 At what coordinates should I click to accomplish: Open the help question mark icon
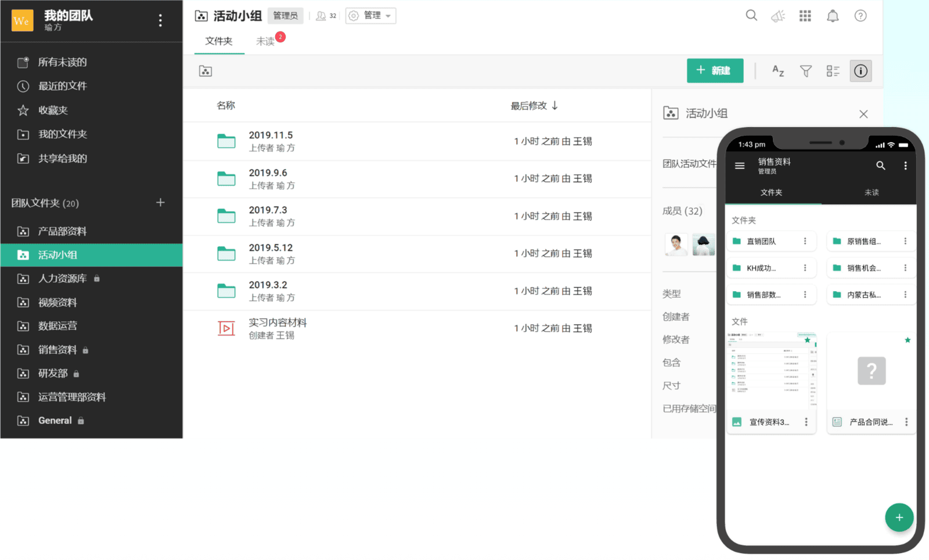[860, 16]
